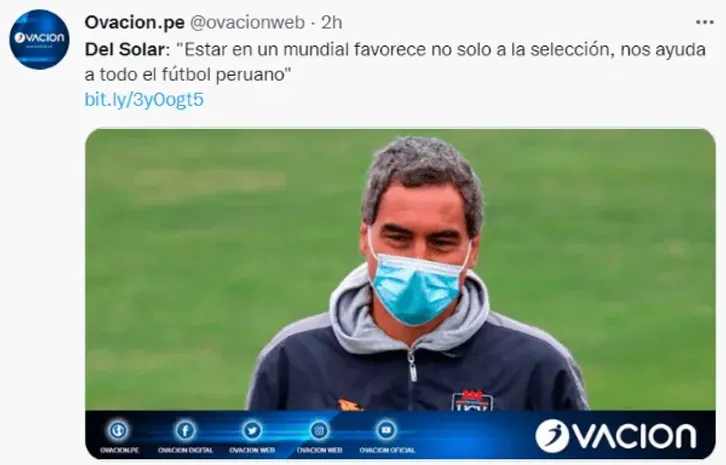Click the Twitter bird icon in banner
Viewport: 726px width, 465px height.
coord(252,430)
